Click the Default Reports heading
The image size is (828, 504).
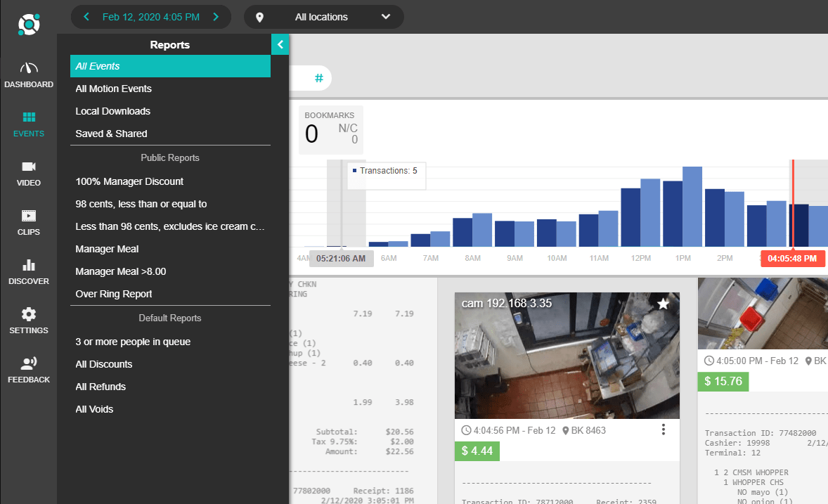point(170,318)
